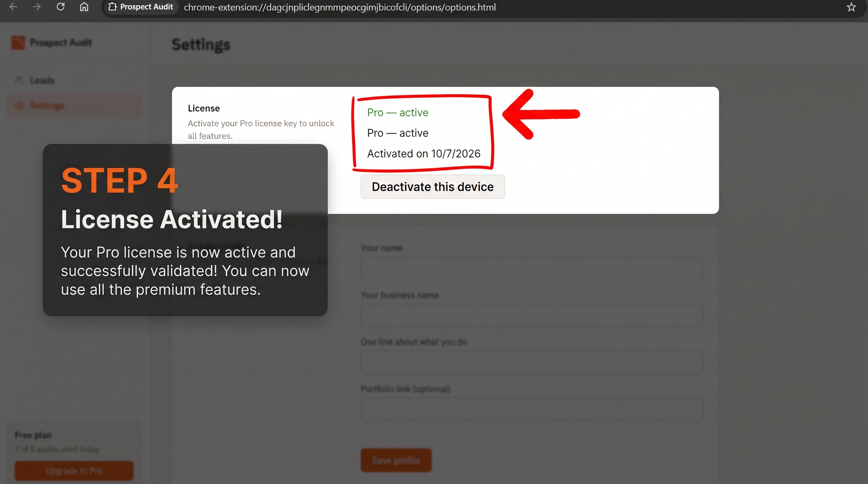Click the "2 of 5 audits used today" text
The height and width of the screenshot is (484, 868).
click(x=57, y=449)
